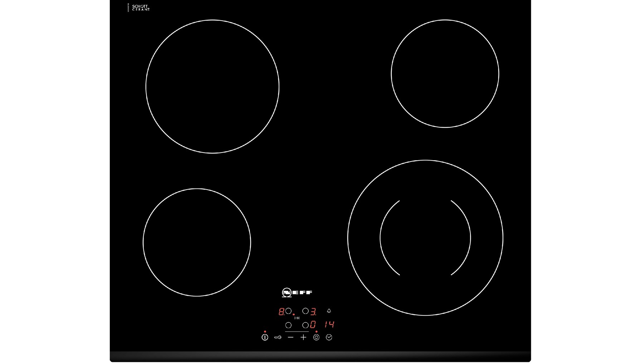Select the bottom-left zone selector circle
The height and width of the screenshot is (364, 641).
(288, 325)
